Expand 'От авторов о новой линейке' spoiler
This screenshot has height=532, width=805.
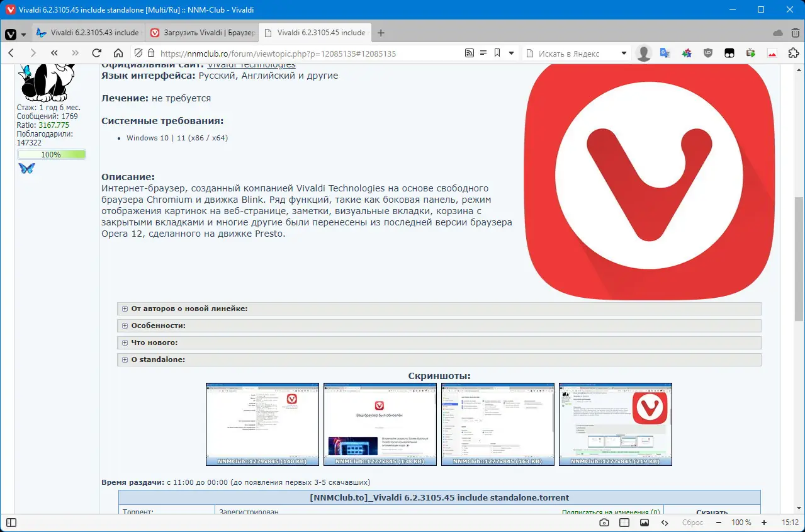pyautogui.click(x=439, y=308)
